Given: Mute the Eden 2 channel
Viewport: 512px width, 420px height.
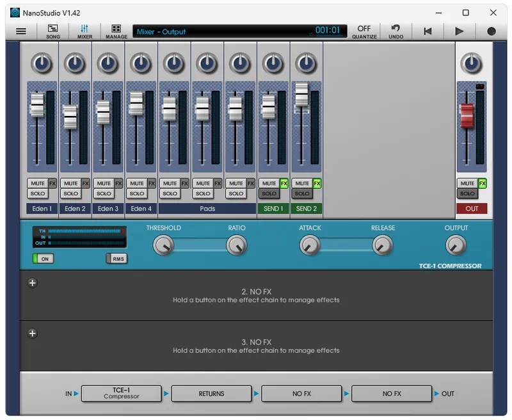Looking at the screenshot, I should (70, 183).
